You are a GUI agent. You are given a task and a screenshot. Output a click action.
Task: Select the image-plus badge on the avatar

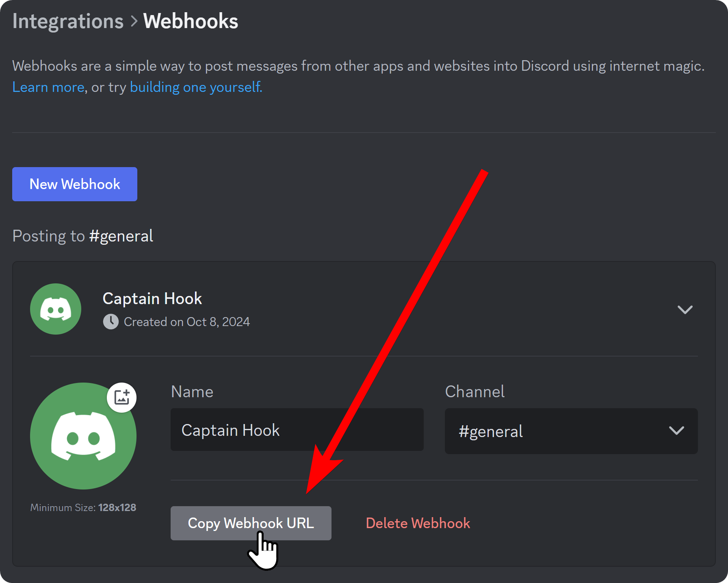click(x=121, y=397)
